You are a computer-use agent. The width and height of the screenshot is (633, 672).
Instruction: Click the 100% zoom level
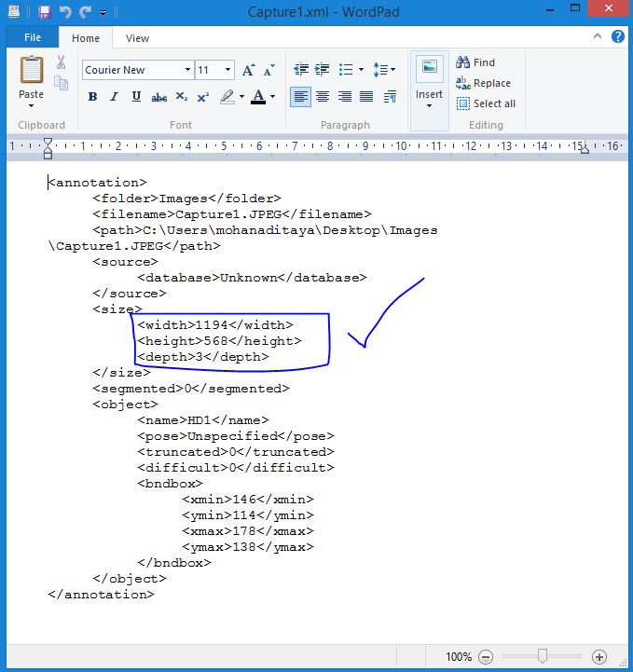[458, 656]
